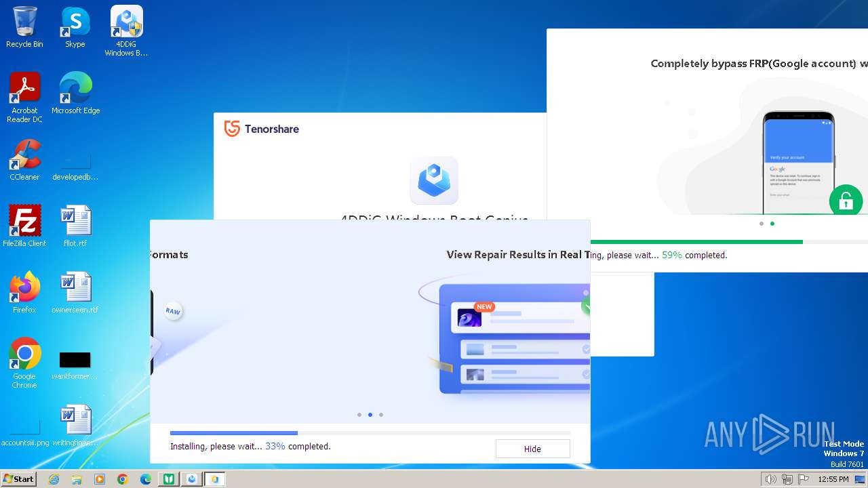This screenshot has width=868, height=488.
Task: Launch Edge from the taskbar
Action: [146, 479]
